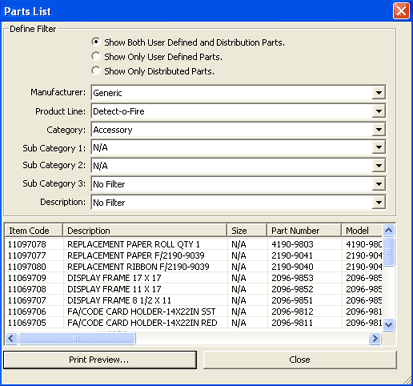Sort by the Part Number column header
Screen dimensions: 413x386
click(x=304, y=230)
